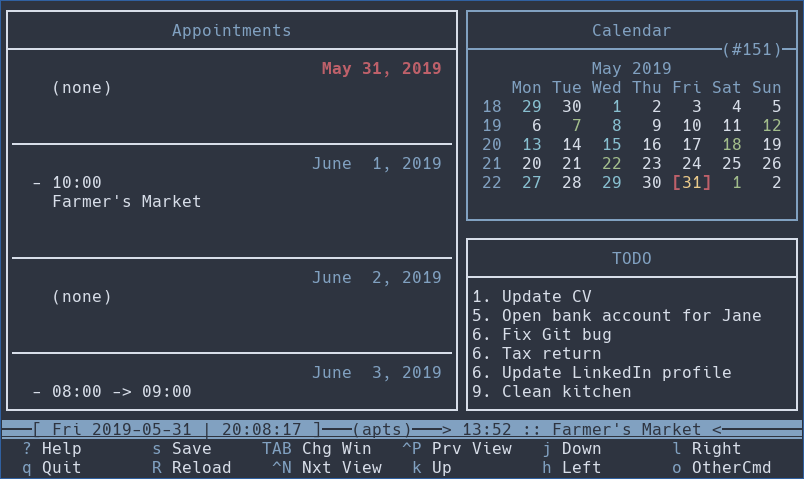
Task: Click the June 3, 2019 date heading
Action: [376, 372]
